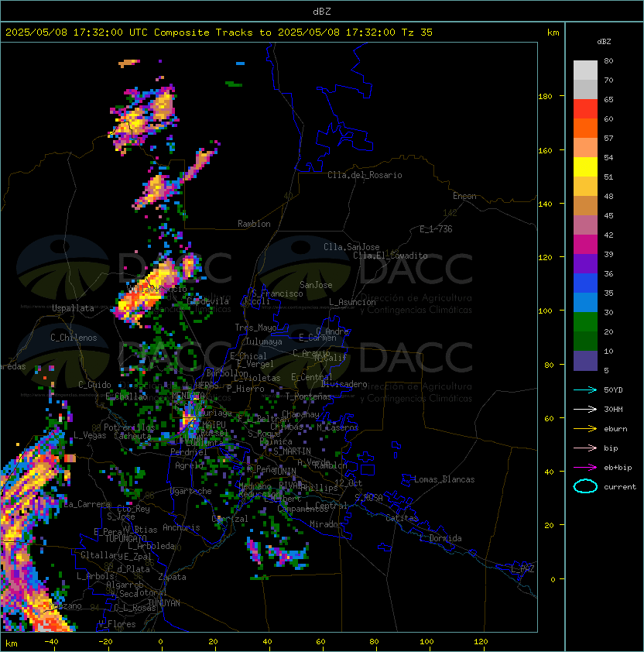Image resolution: width=644 pixels, height=652 pixels.
Task: Click the cyan 'current' ellipse legend symbol
Action: (585, 486)
